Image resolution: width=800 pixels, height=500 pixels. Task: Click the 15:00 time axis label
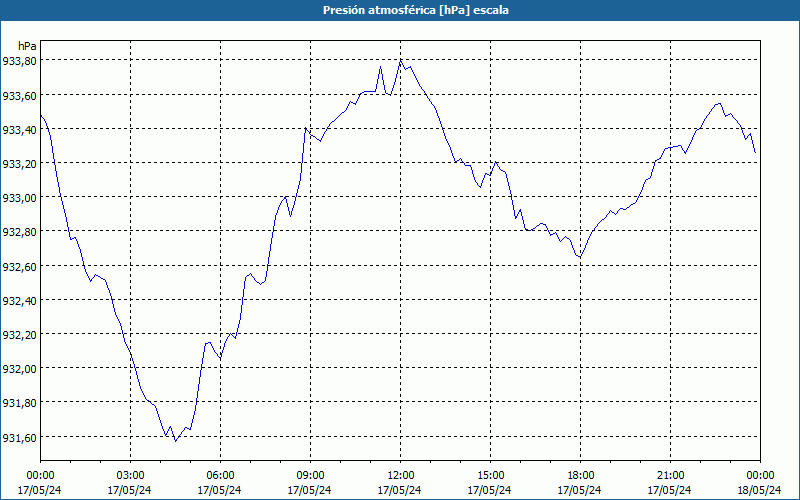tap(490, 476)
